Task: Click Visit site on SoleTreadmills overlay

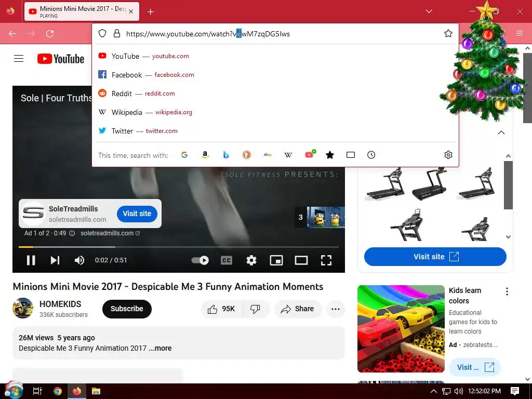Action: click(x=137, y=214)
